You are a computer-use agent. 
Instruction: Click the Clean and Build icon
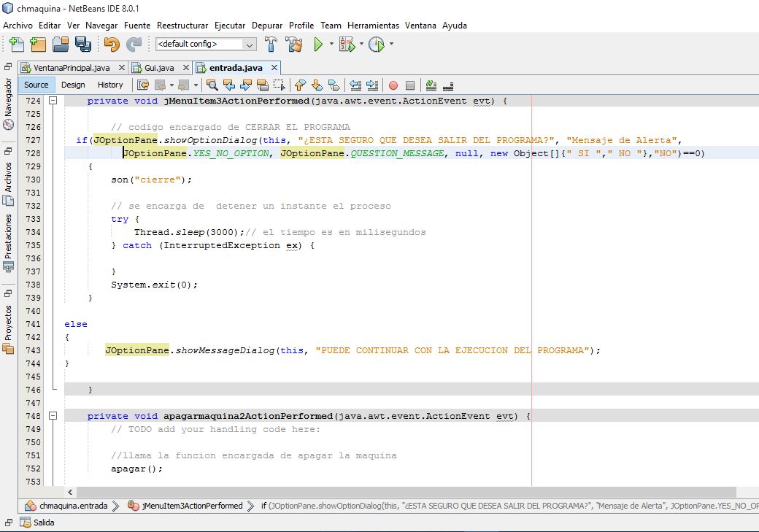pyautogui.click(x=294, y=44)
